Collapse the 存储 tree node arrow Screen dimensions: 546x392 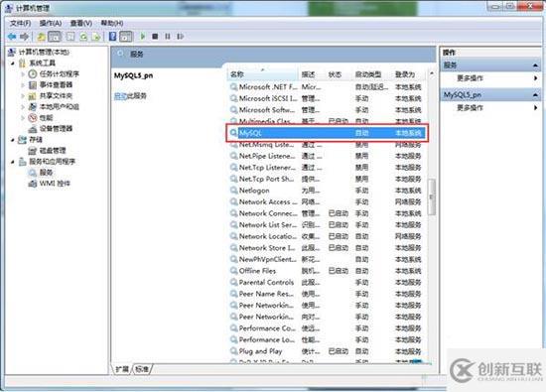pos(13,140)
